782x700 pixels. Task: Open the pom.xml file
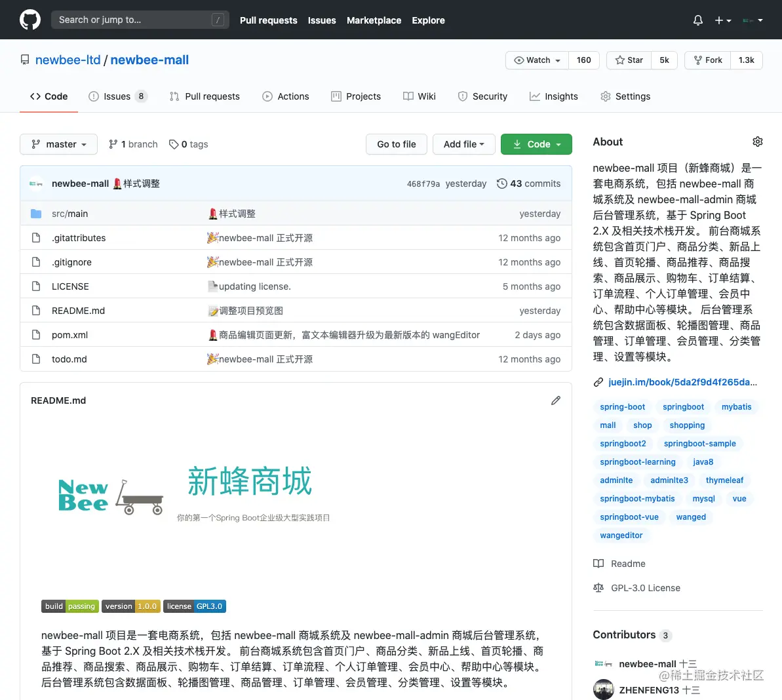pyautogui.click(x=70, y=335)
